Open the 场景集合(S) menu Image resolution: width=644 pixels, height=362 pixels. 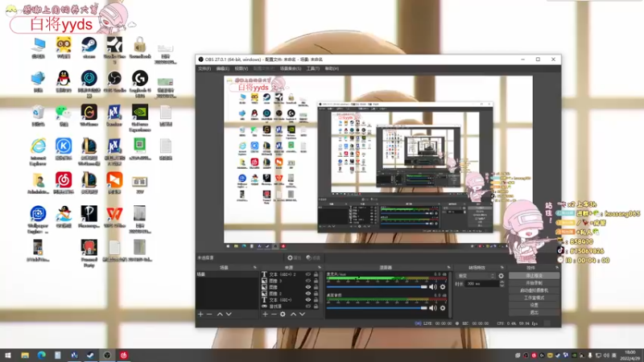[x=291, y=68]
